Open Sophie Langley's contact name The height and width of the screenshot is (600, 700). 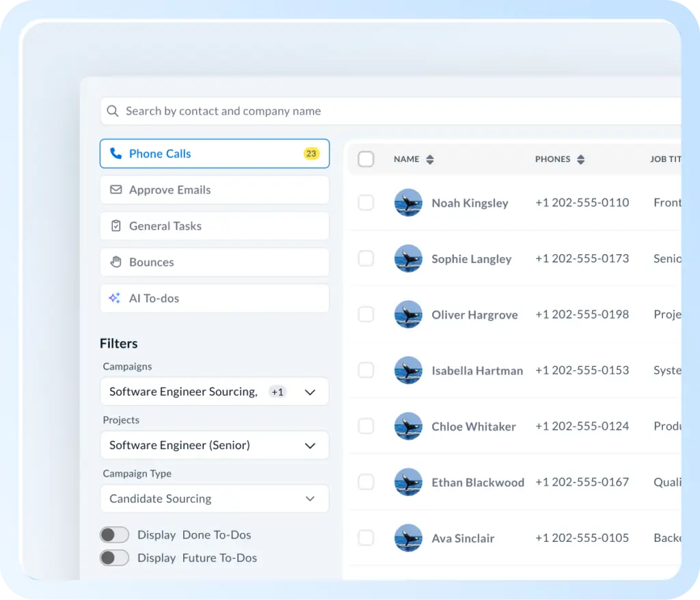[x=472, y=259]
